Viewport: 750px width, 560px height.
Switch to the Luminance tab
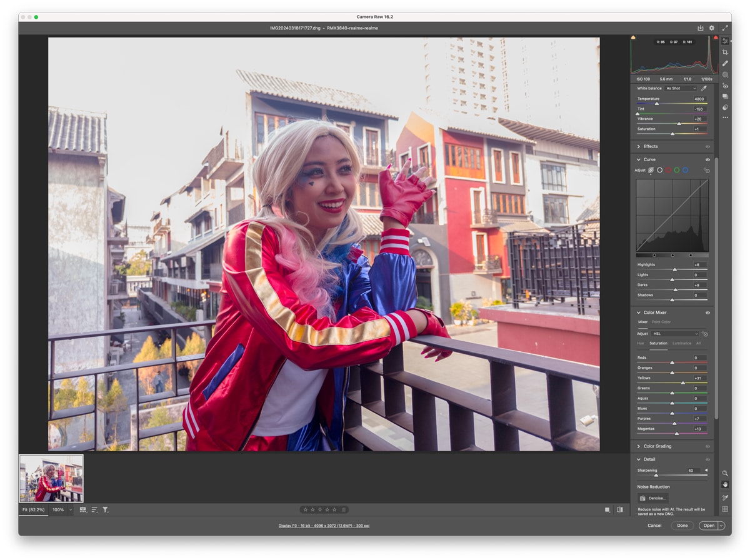click(x=682, y=343)
